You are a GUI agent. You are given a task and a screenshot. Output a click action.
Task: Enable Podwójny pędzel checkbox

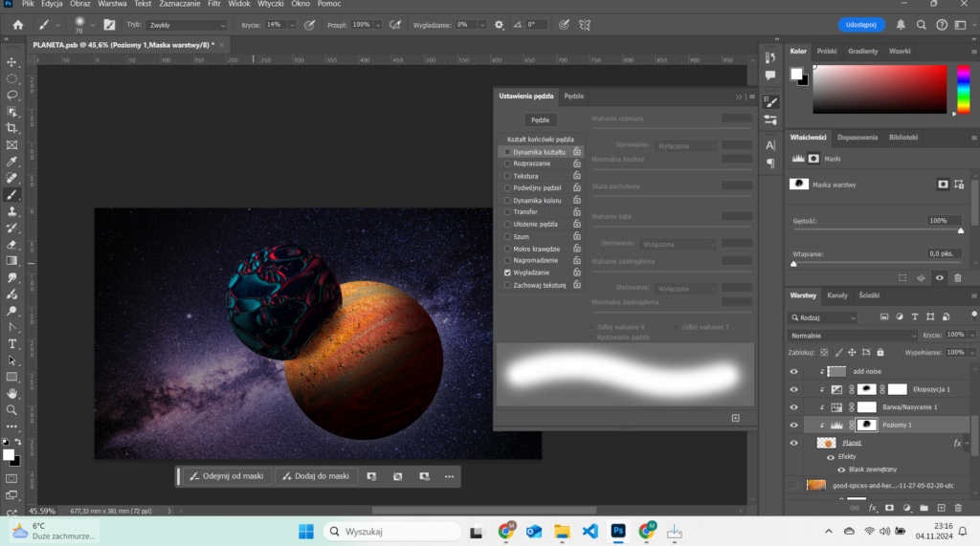click(x=507, y=188)
